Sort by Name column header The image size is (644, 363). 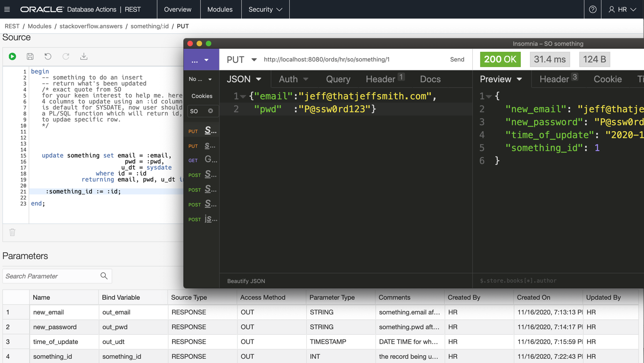point(64,297)
